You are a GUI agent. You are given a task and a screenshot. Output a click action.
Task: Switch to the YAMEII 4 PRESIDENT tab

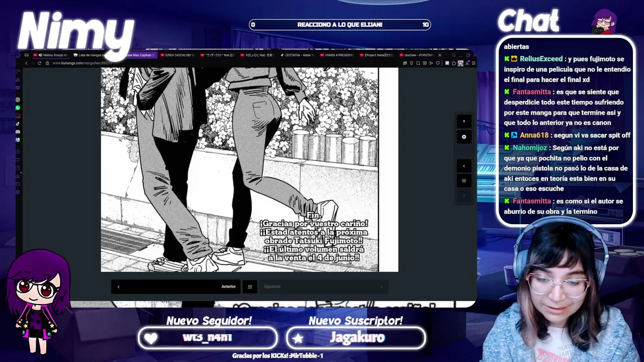pos(337,55)
